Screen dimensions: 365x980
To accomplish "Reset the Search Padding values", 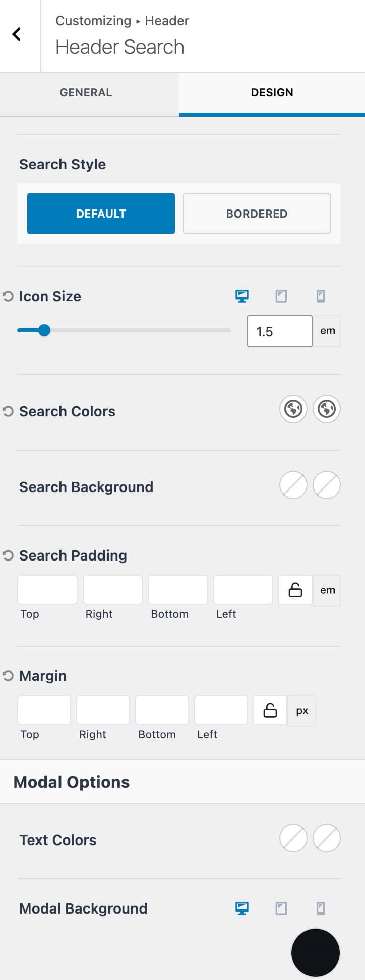I will click(8, 555).
